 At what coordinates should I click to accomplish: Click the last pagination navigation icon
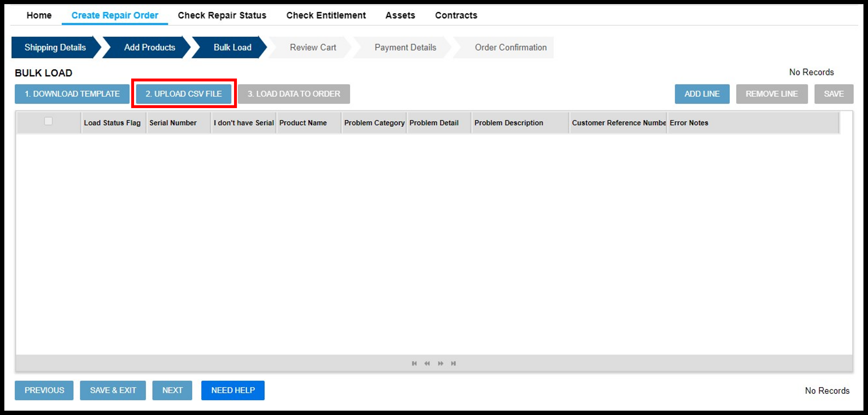(454, 364)
